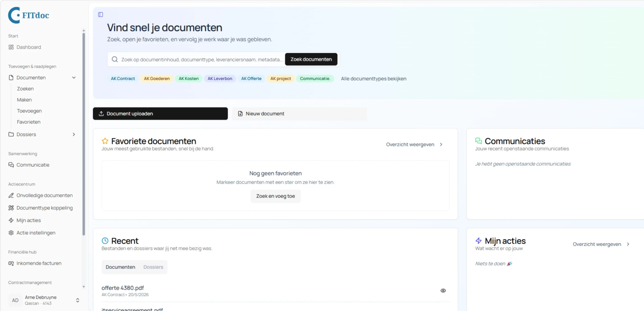The image size is (644, 311).
Task: Click the lightning icon by Mijn acties heading
Action: (x=478, y=241)
